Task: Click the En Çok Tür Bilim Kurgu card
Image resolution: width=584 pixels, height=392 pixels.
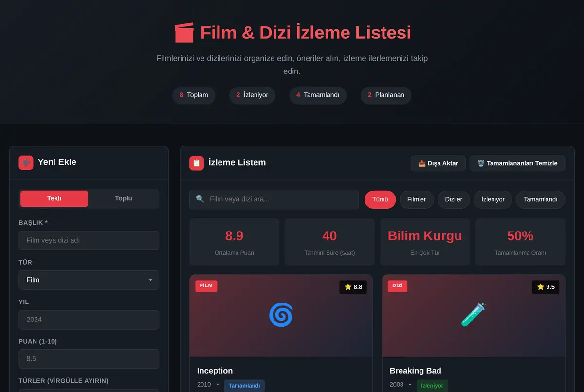Action: click(425, 242)
